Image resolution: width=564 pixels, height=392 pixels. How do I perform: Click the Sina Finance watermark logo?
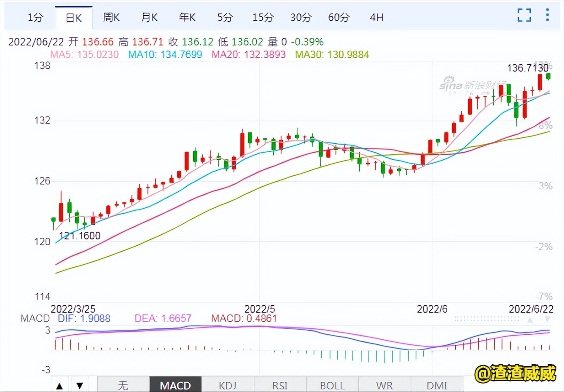pos(472,84)
